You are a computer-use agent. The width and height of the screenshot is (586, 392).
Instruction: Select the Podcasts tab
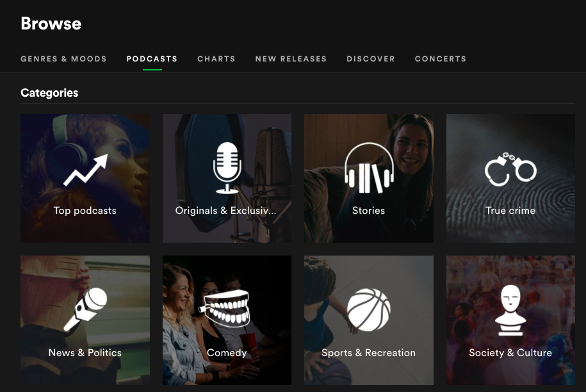(x=152, y=59)
